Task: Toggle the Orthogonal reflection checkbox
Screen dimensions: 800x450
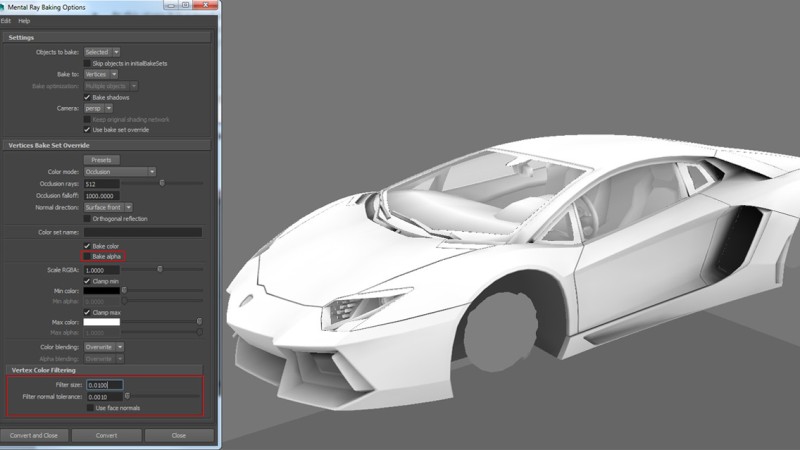Action: click(x=87, y=218)
